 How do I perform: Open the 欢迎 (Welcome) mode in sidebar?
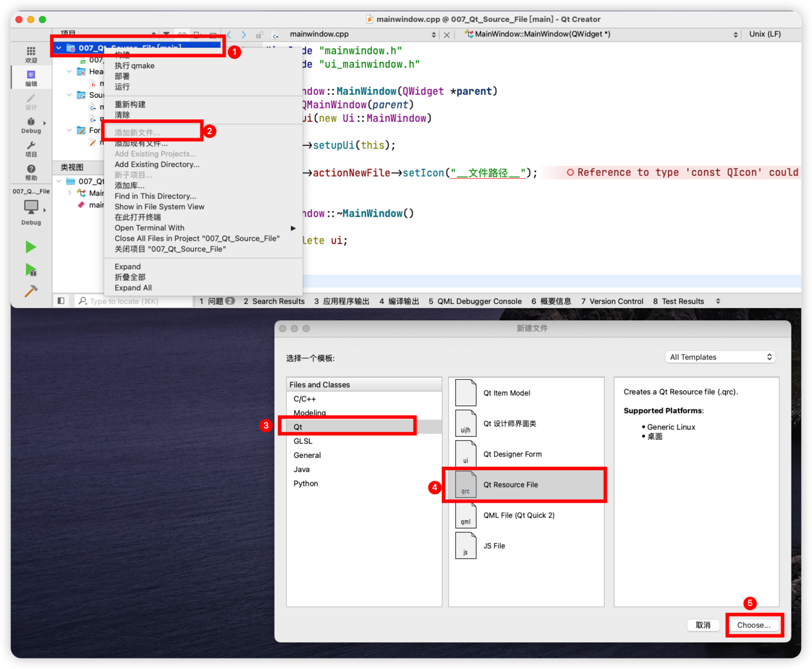click(31, 54)
